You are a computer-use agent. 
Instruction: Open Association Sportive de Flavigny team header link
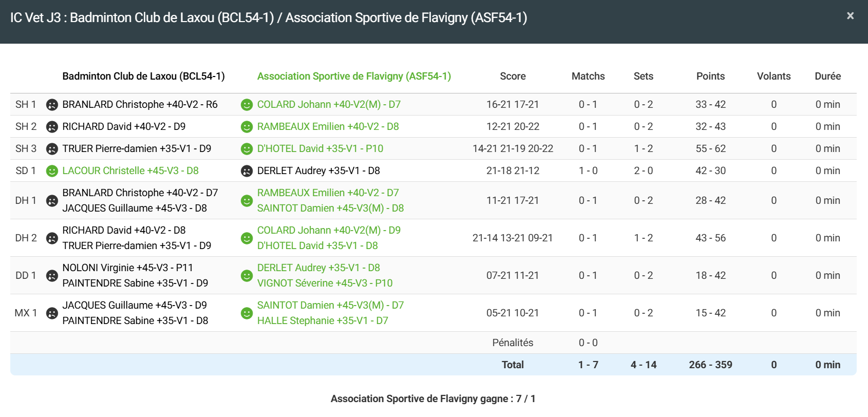pyautogui.click(x=354, y=76)
